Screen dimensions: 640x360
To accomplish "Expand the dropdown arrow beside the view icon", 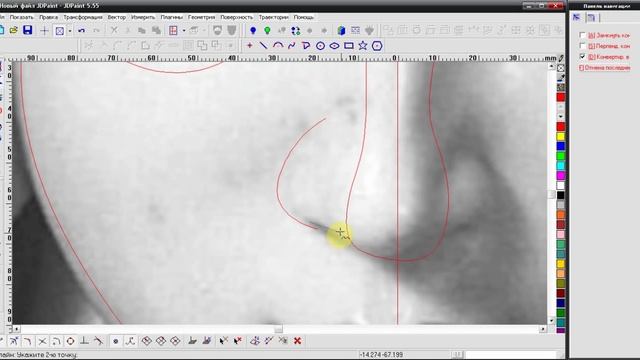I will tap(70, 31).
